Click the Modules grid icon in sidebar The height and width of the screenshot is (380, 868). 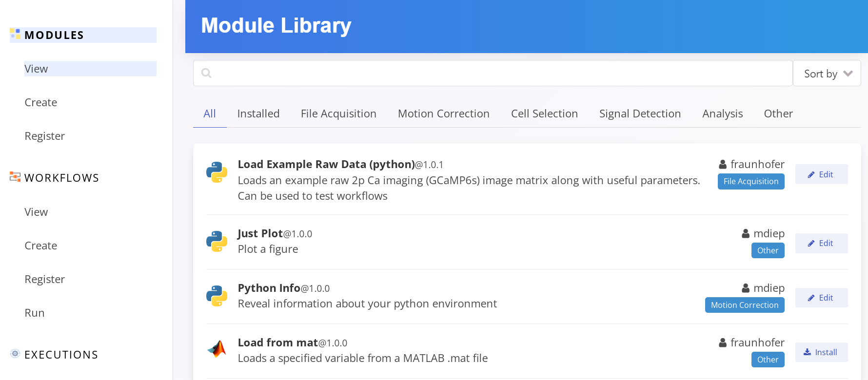click(x=15, y=34)
